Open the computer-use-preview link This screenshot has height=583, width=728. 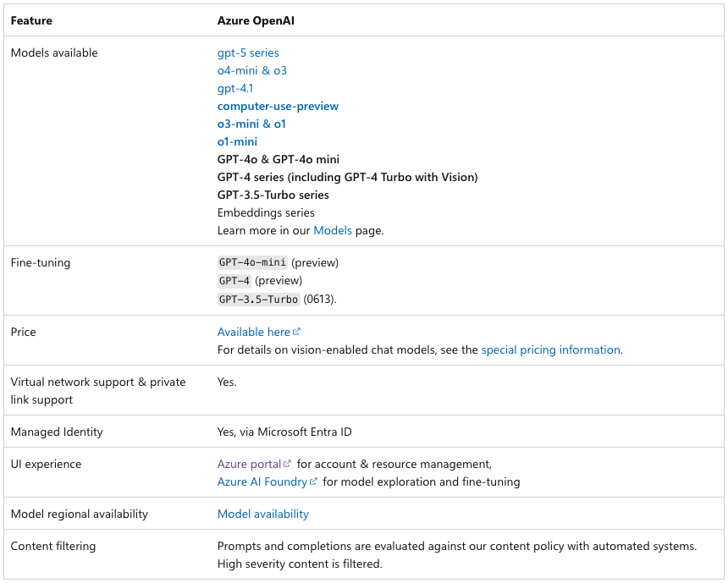(x=278, y=107)
